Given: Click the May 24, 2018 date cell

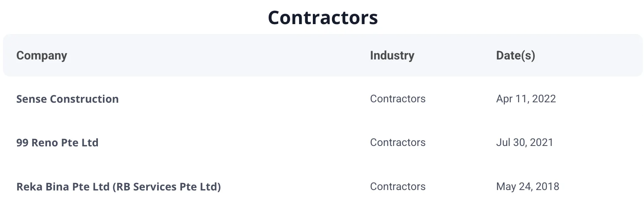Looking at the screenshot, I should point(528,187).
